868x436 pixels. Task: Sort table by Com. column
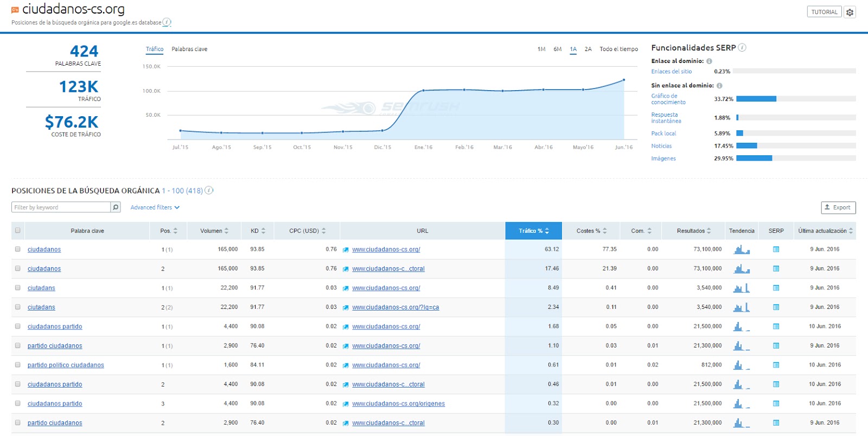(641, 231)
